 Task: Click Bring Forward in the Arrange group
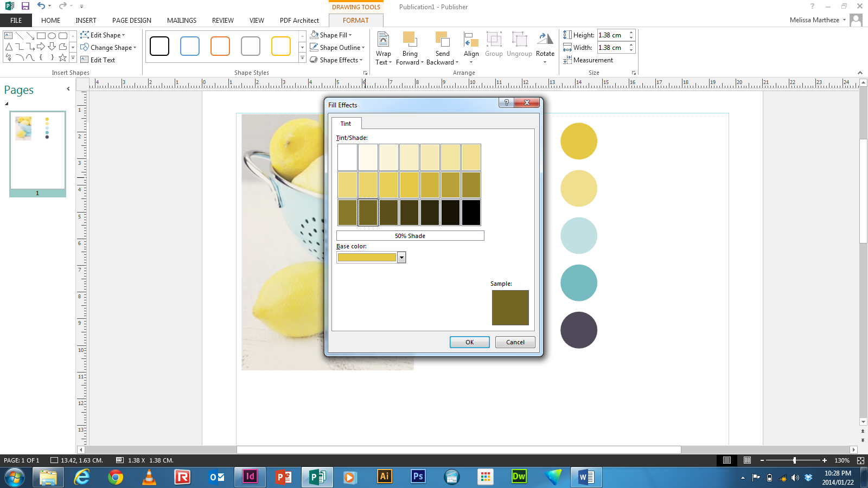tap(410, 47)
